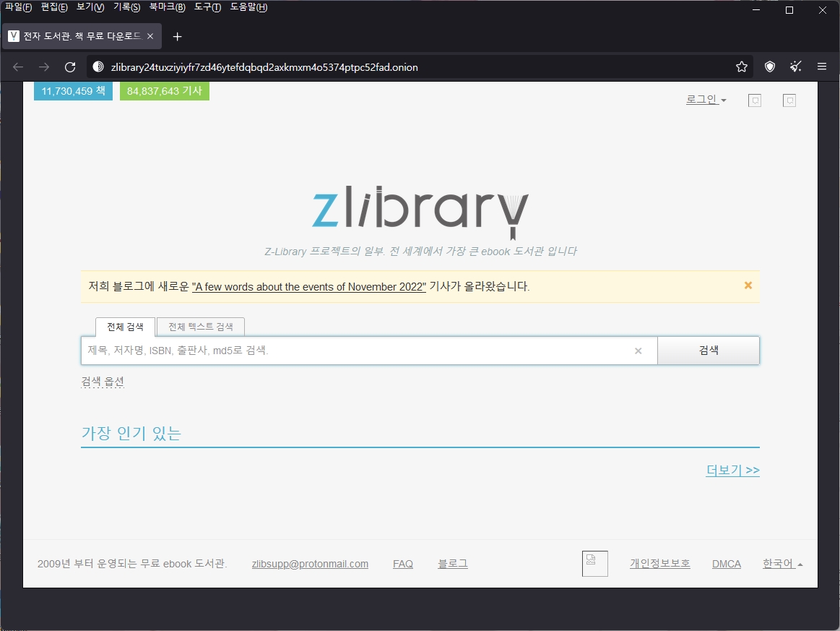
Task: Click the 2009년 부터 운영되는 footer text
Action: [x=132, y=564]
